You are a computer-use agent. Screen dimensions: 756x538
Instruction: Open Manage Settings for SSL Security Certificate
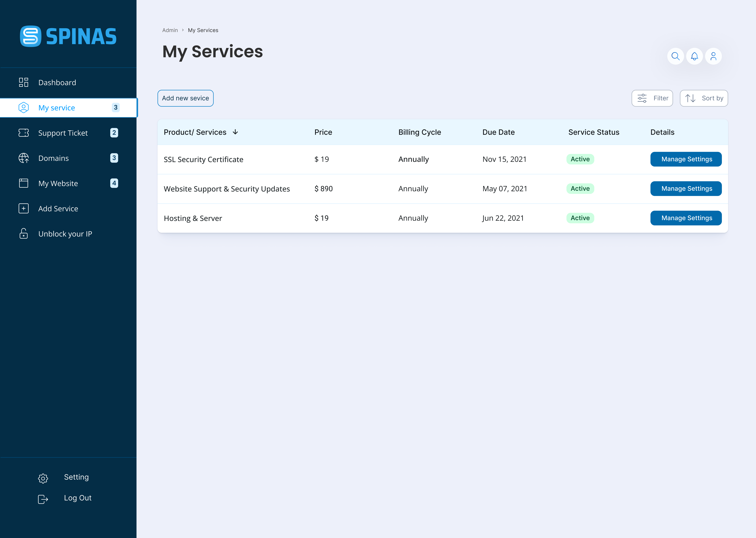pos(686,159)
